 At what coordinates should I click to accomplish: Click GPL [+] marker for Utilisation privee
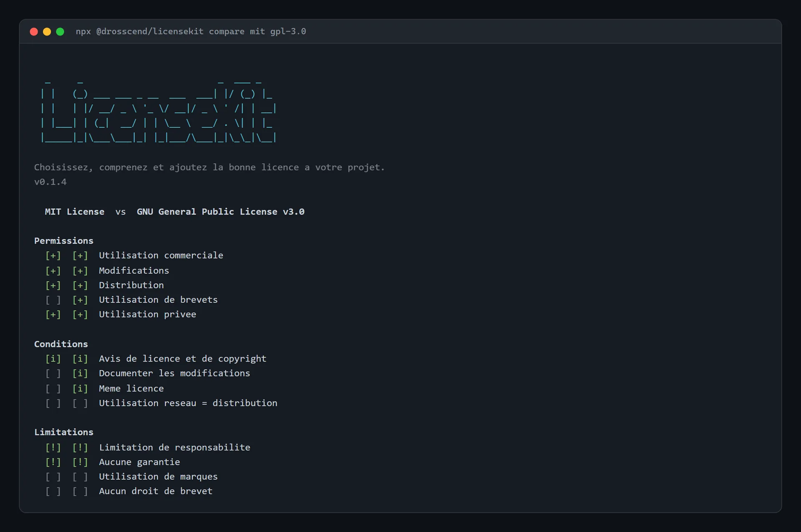coord(80,314)
